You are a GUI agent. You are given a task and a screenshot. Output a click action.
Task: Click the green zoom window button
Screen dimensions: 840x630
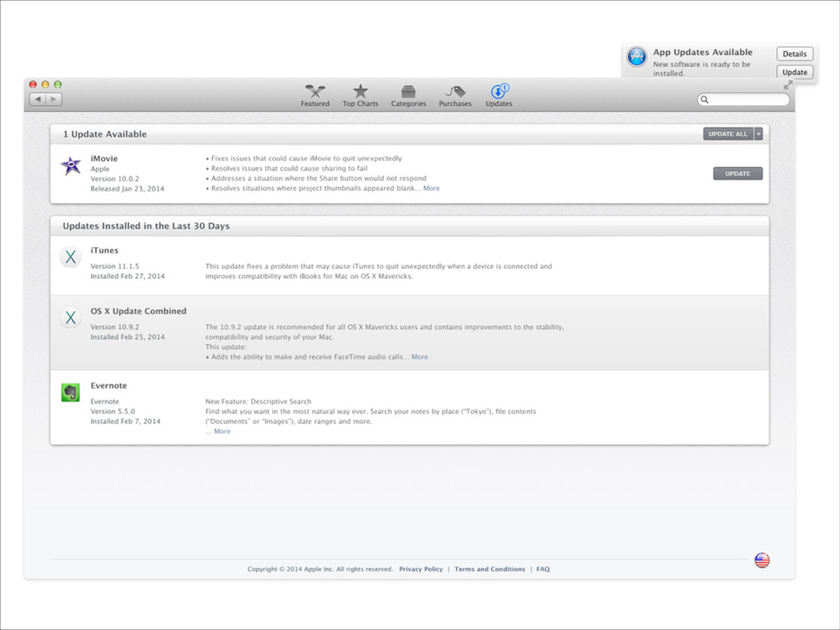pyautogui.click(x=57, y=84)
